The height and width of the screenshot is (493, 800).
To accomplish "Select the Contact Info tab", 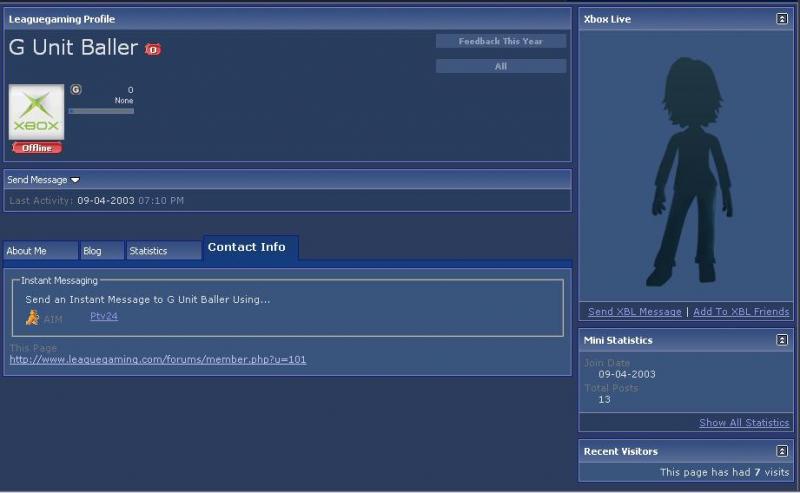I will (247, 247).
